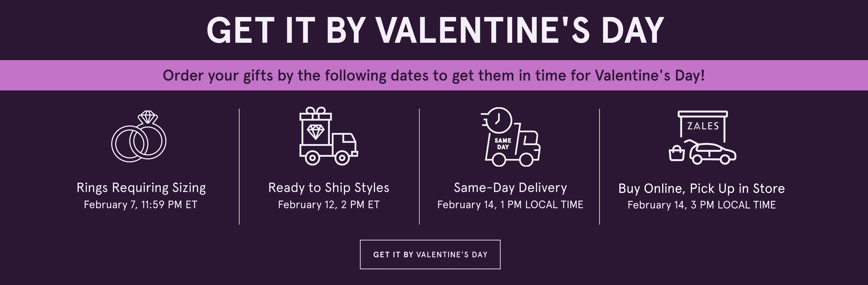Click the purple order deadlines banner
Image resolution: width=868 pixels, height=285 pixels.
pyautogui.click(x=434, y=76)
